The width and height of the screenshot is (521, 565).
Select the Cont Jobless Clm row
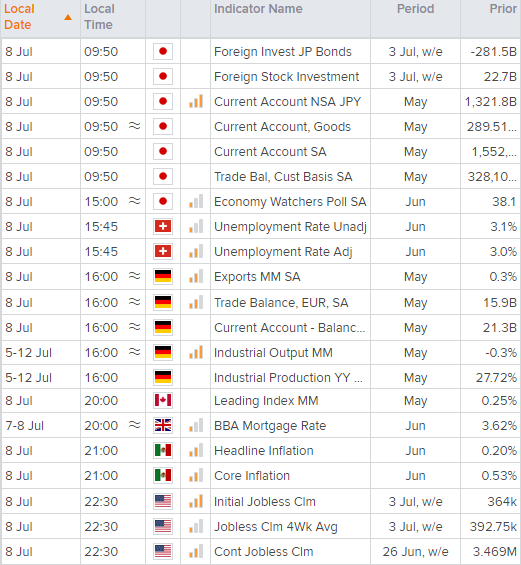(x=260, y=552)
